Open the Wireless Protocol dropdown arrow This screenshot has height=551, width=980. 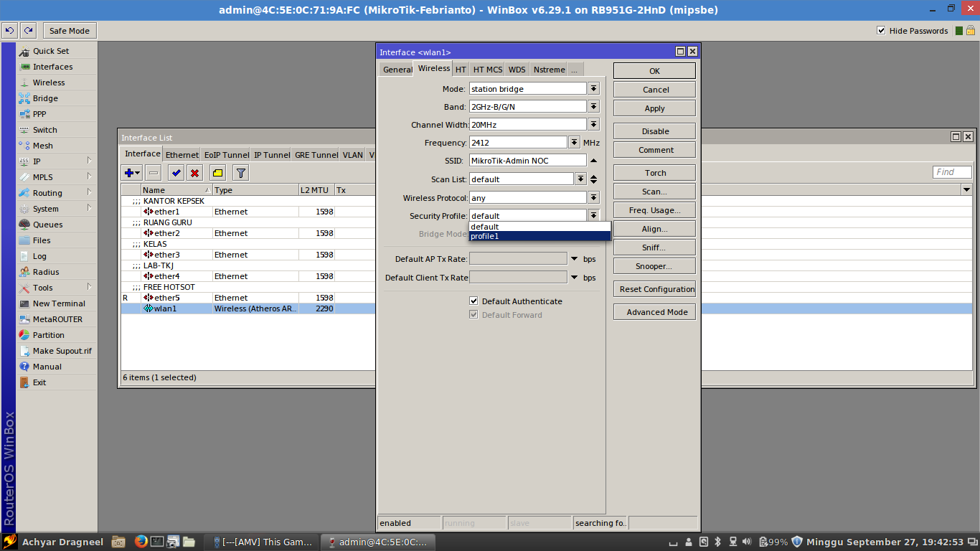coord(593,197)
